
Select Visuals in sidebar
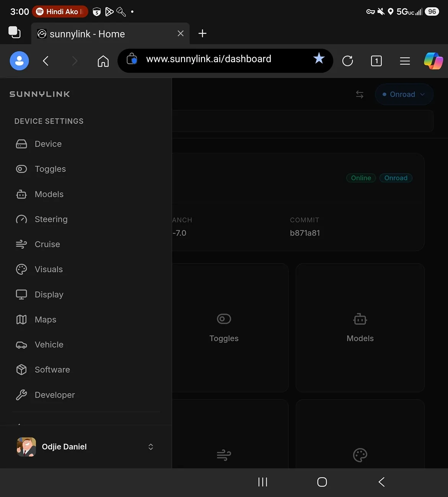86,269
